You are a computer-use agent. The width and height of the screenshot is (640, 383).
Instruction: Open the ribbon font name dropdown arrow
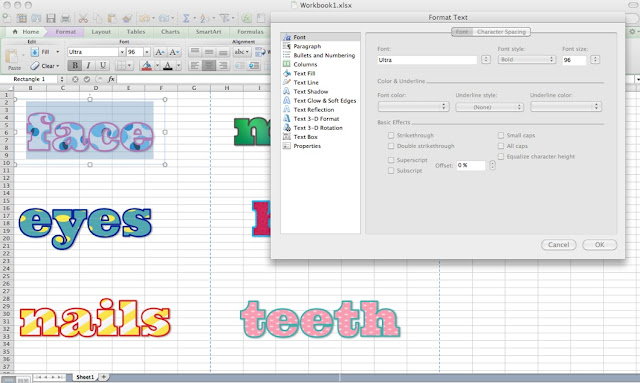pos(122,52)
